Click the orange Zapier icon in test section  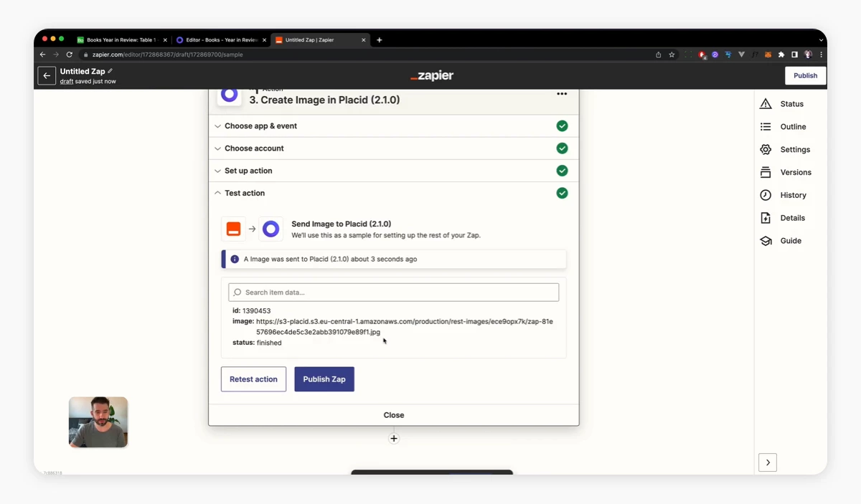point(233,229)
